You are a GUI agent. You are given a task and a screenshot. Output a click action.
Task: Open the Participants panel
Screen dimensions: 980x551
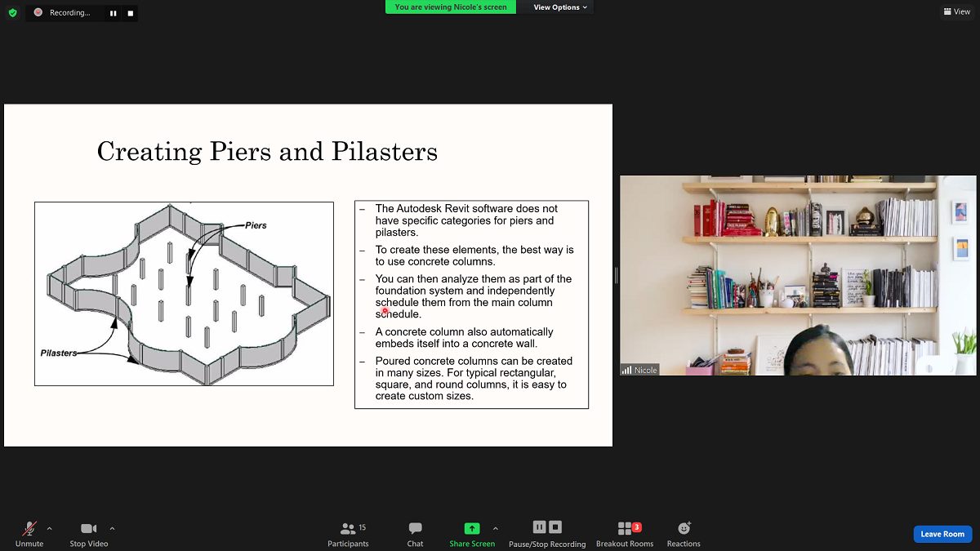349,534
